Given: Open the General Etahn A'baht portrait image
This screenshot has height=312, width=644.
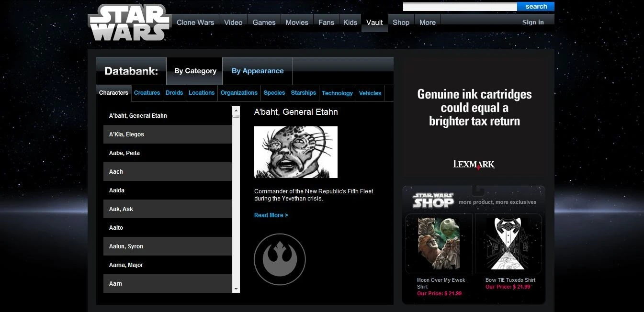Looking at the screenshot, I should tap(296, 152).
